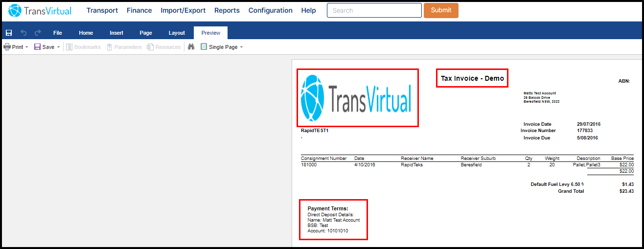644x249 pixels.
Task: Click the invoice number 177833
Action: (585, 131)
